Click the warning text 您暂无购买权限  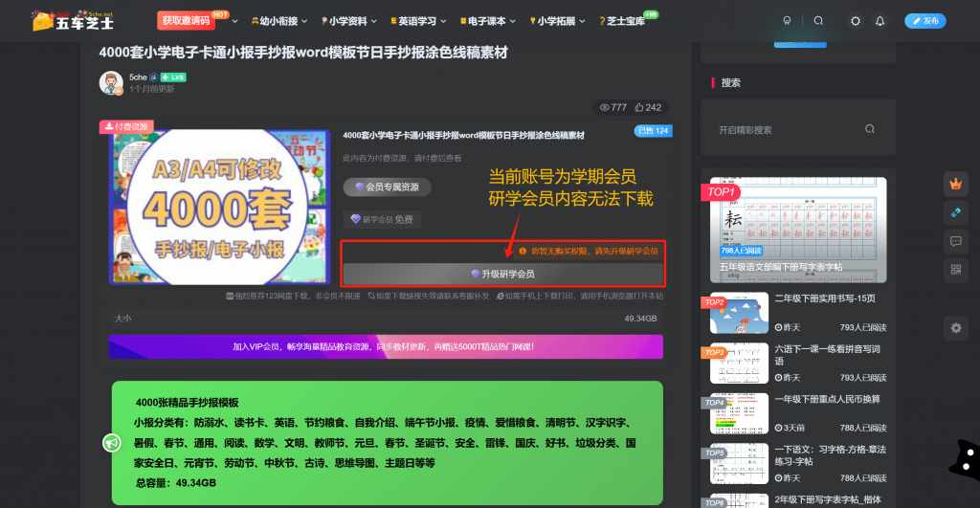coord(593,252)
